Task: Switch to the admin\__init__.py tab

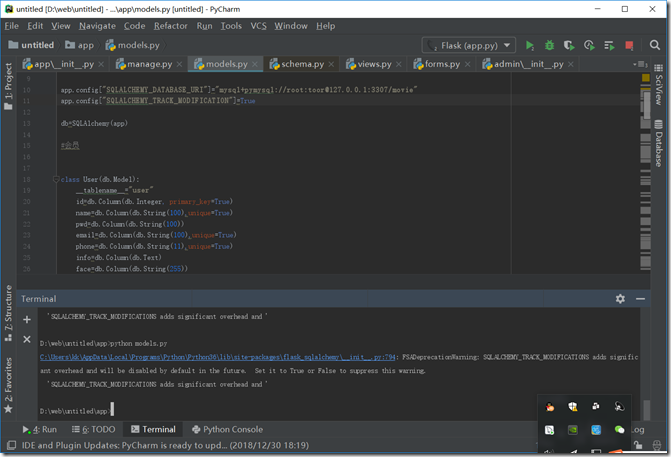Action: pyautogui.click(x=528, y=64)
